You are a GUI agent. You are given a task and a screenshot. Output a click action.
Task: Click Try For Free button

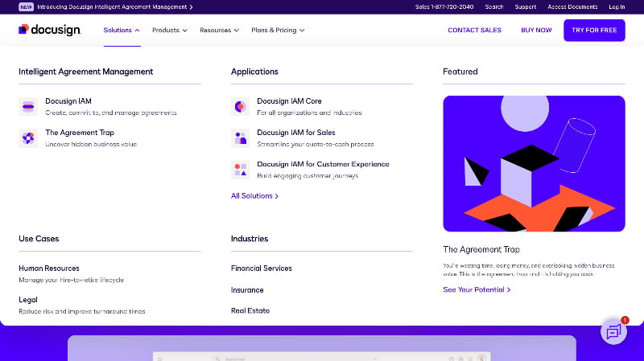point(594,31)
